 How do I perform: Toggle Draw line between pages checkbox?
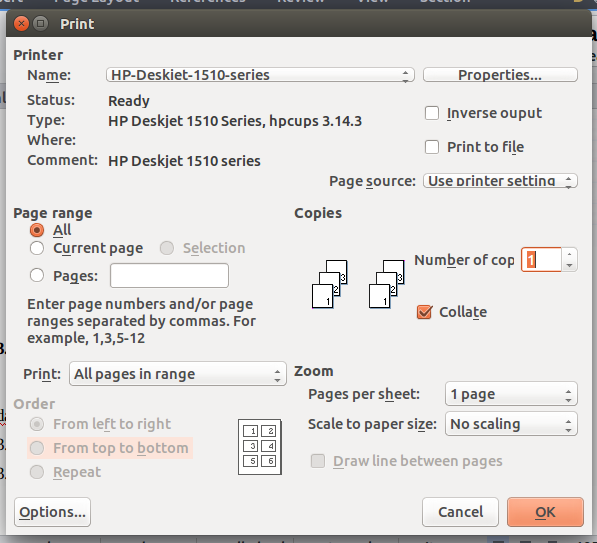pyautogui.click(x=318, y=461)
